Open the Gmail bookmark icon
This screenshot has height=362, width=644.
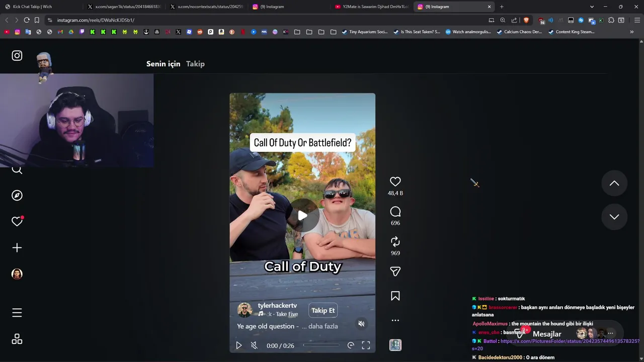coord(60,32)
